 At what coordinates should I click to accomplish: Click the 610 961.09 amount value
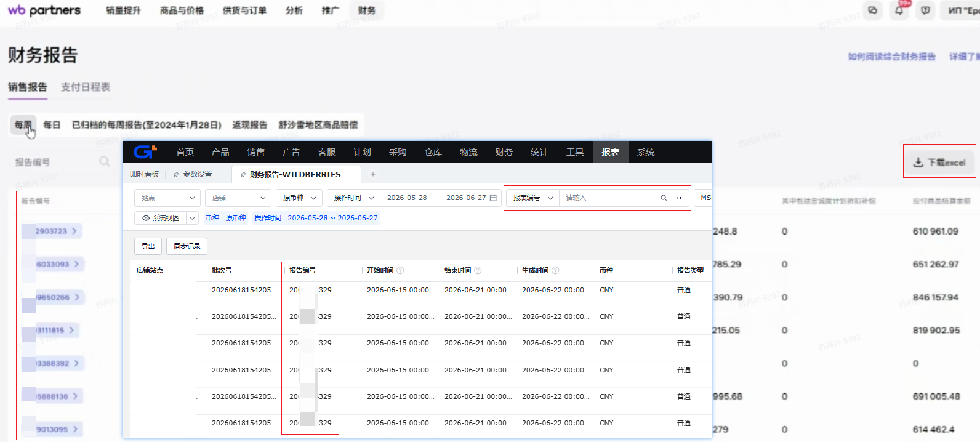[x=935, y=231]
